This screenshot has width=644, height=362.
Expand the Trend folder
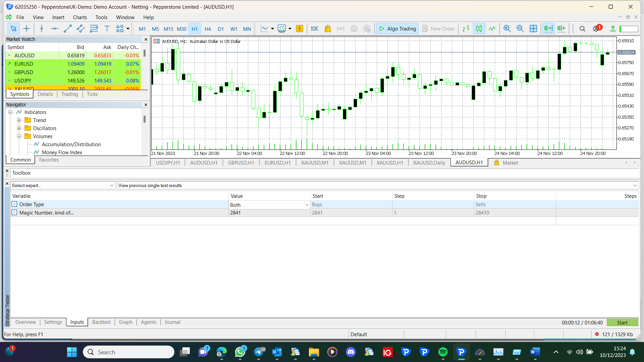tap(19, 120)
